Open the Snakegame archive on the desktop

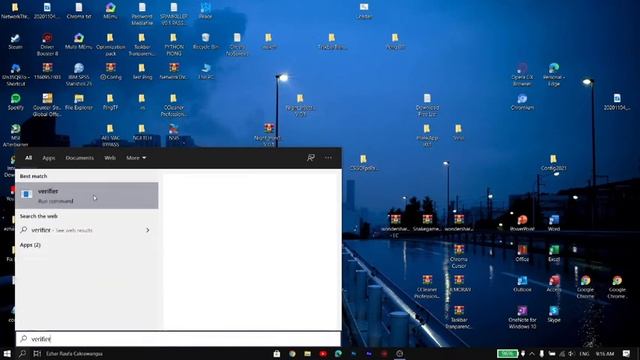pyautogui.click(x=427, y=223)
